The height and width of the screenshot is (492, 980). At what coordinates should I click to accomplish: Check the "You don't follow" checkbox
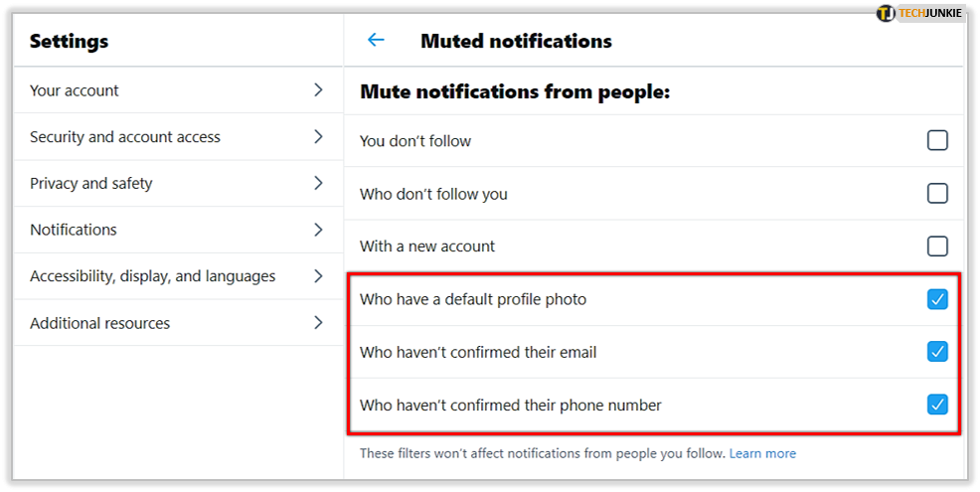point(936,141)
